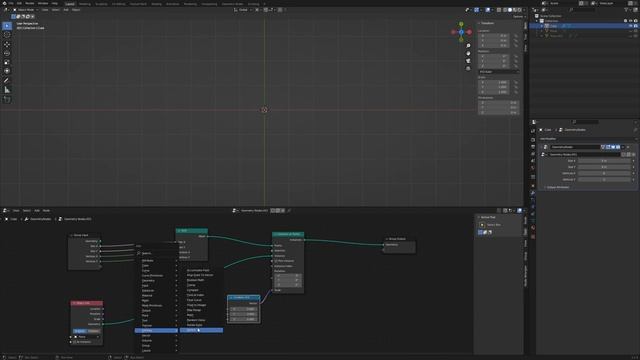Click the outliner filter funnel icon
Viewport: 640px width, 360px height.
pos(627,10)
